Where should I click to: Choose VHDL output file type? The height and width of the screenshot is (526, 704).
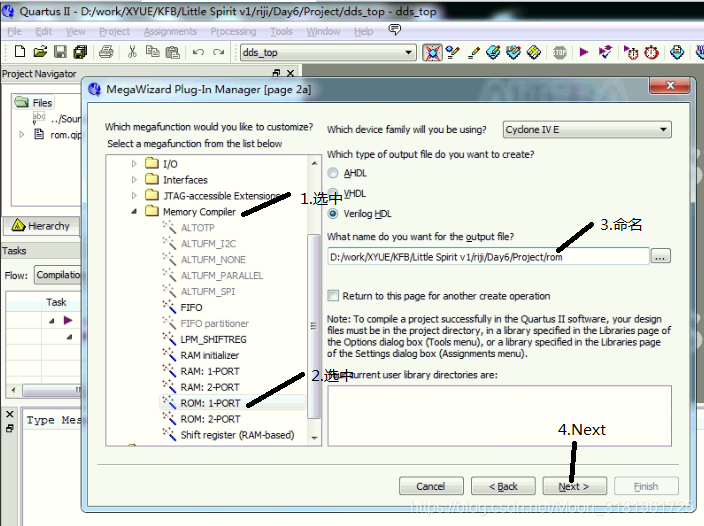pos(333,193)
